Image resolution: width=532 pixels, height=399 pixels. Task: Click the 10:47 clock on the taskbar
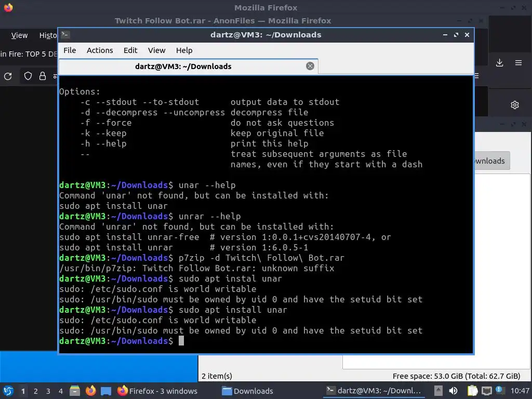pos(520,391)
